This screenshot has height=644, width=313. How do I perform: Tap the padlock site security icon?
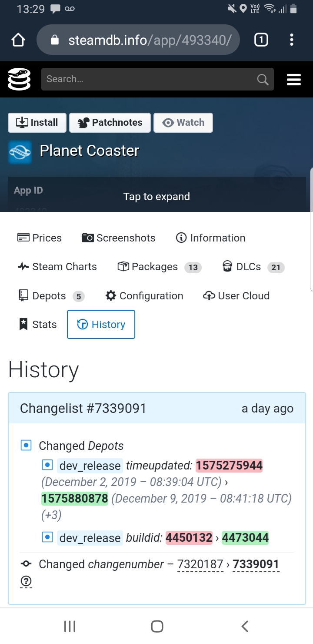tap(55, 40)
